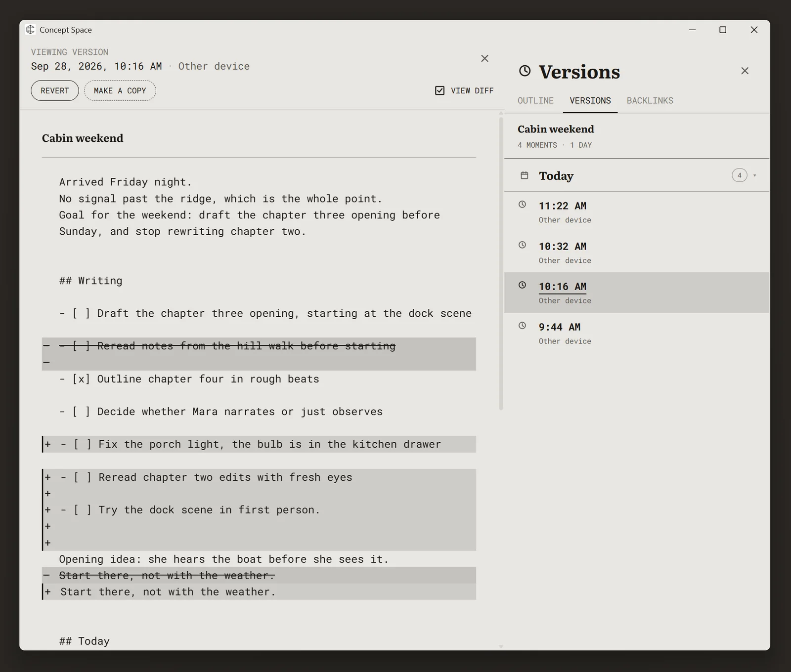The width and height of the screenshot is (791, 672).
Task: Click the clock icon beside Versions heading
Action: point(525,71)
